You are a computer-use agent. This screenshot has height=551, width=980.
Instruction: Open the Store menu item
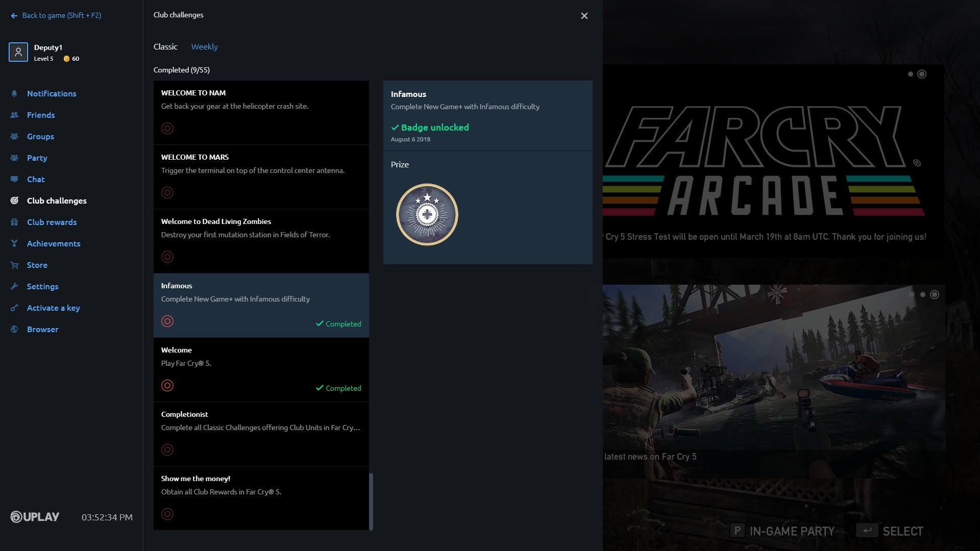point(37,265)
